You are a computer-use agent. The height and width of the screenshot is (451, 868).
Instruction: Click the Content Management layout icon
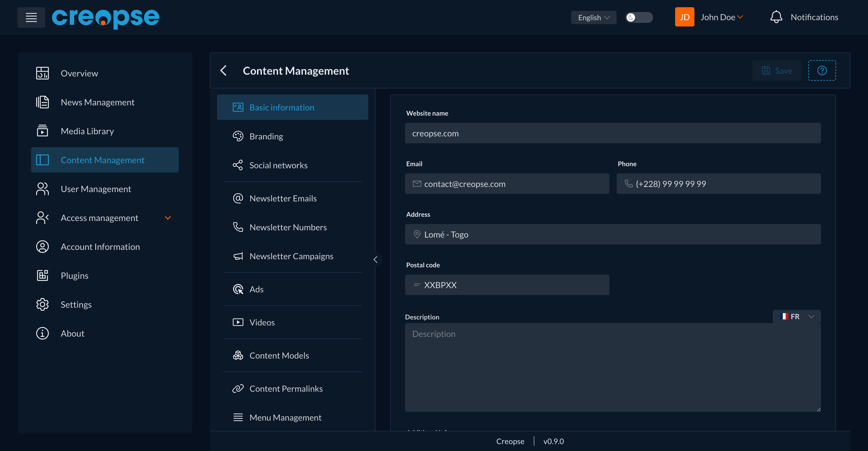click(x=42, y=160)
